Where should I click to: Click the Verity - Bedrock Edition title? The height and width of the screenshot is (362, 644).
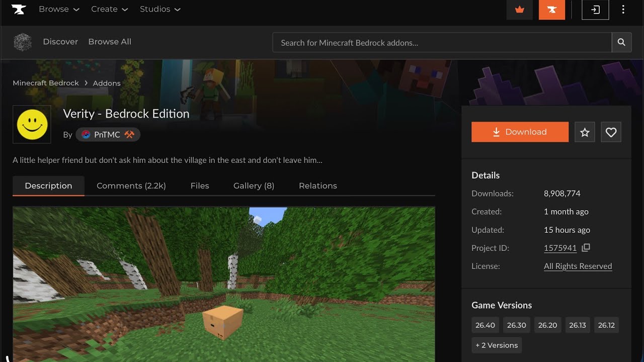[x=126, y=114]
